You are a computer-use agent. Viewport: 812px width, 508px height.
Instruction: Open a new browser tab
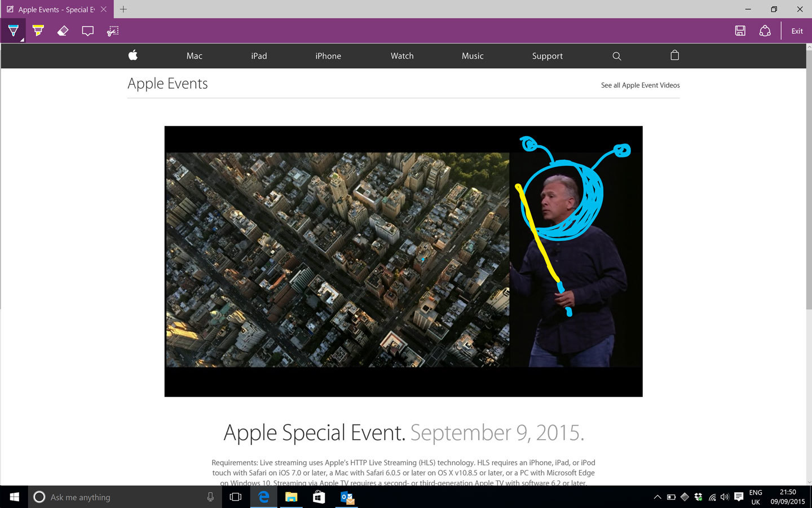123,9
